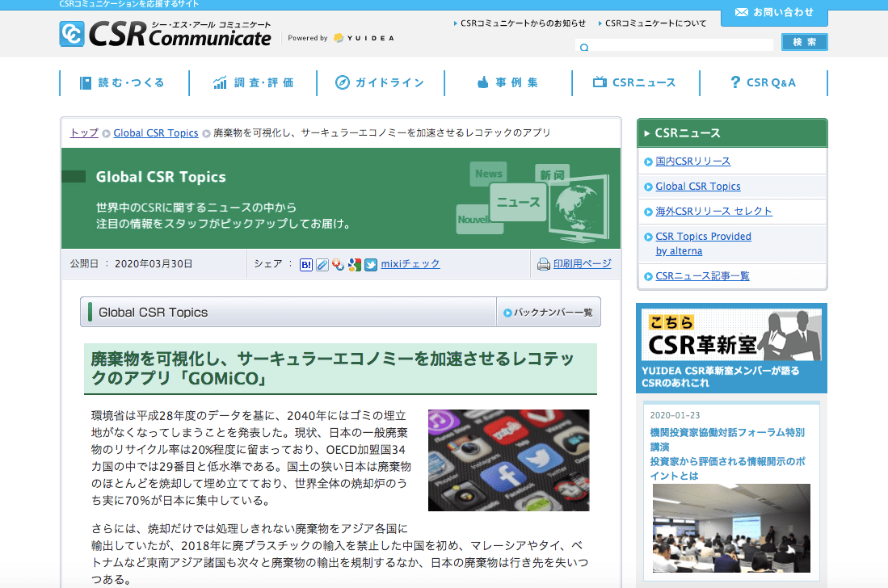Open Global CSR Topics sidebar link
The width and height of the screenshot is (888, 588).
[698, 187]
